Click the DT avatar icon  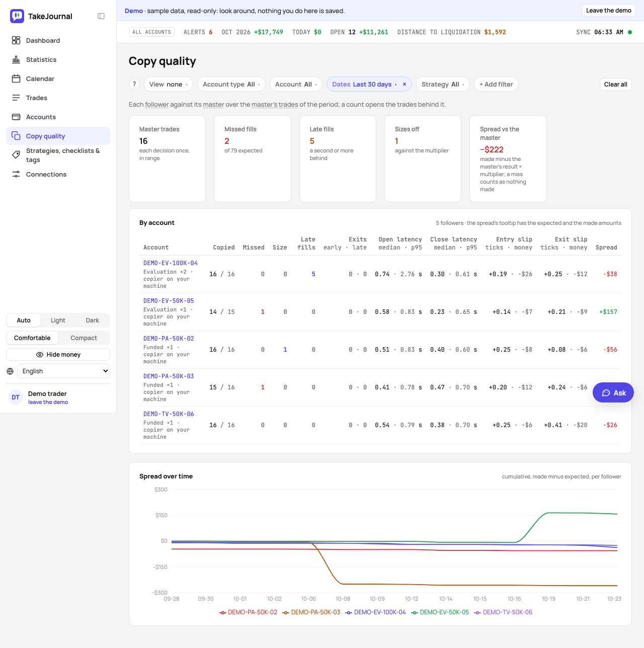click(x=16, y=397)
